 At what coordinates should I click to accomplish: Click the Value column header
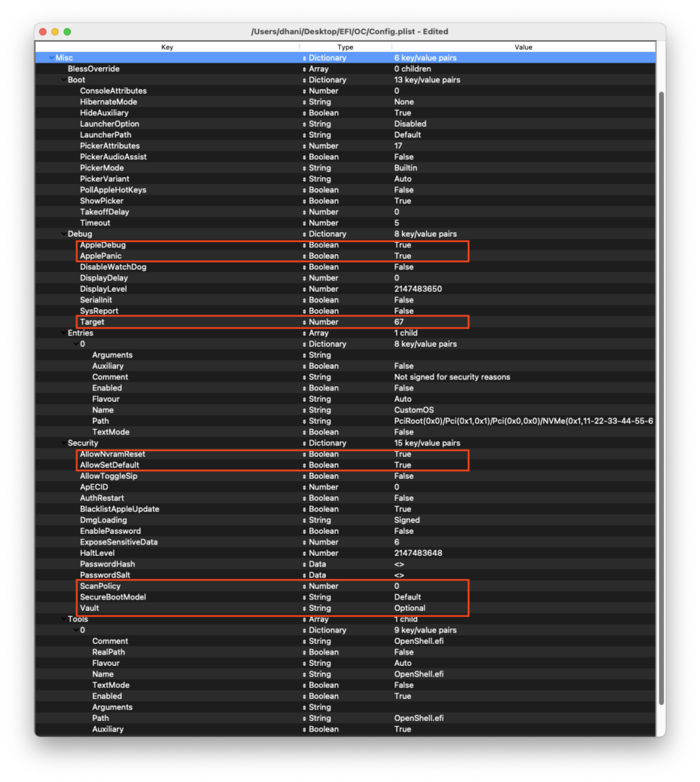pos(523,47)
